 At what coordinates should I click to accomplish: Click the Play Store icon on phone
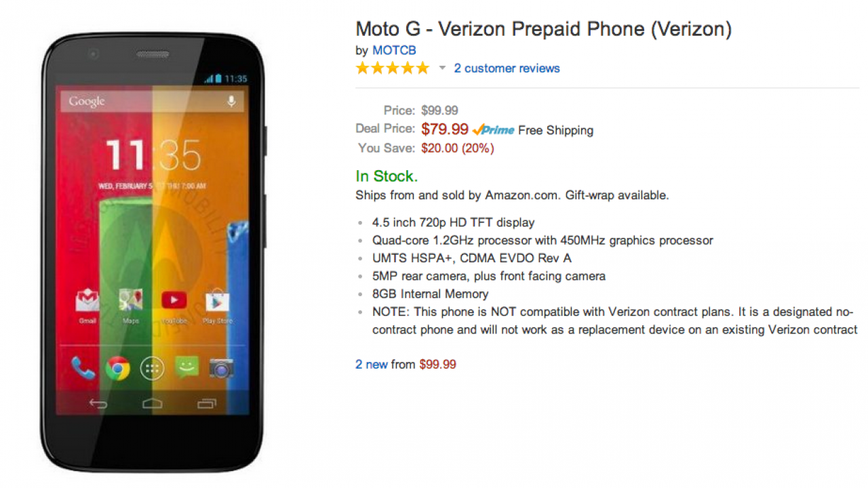[218, 300]
